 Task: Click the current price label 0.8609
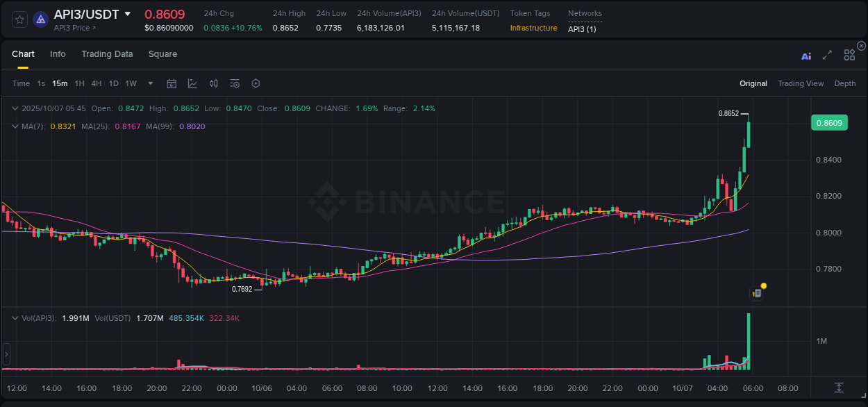pyautogui.click(x=829, y=122)
